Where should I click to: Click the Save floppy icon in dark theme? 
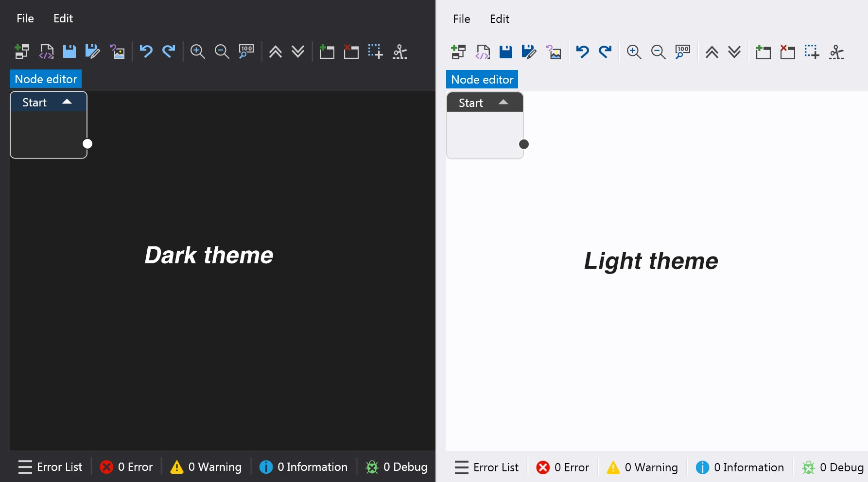[x=69, y=52]
